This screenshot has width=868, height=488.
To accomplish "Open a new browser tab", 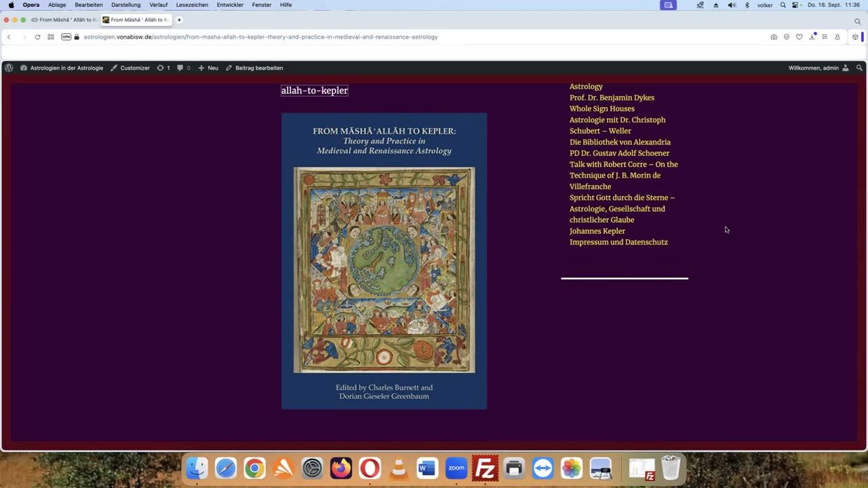I will tap(179, 20).
